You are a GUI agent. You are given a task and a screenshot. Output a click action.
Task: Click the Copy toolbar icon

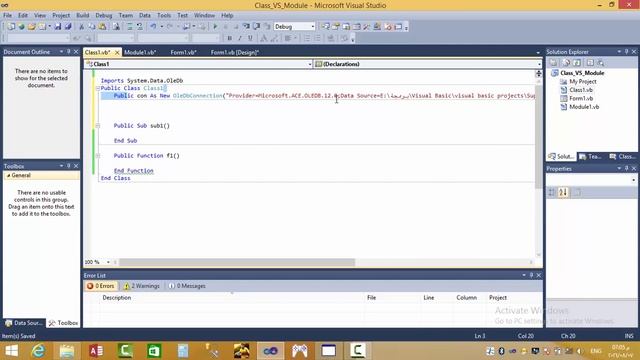(92, 27)
